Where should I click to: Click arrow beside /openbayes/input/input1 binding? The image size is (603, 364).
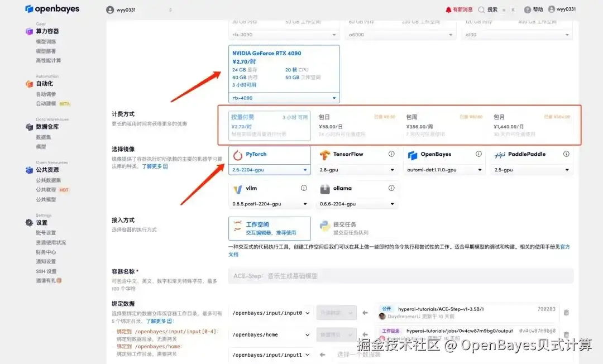(322, 355)
